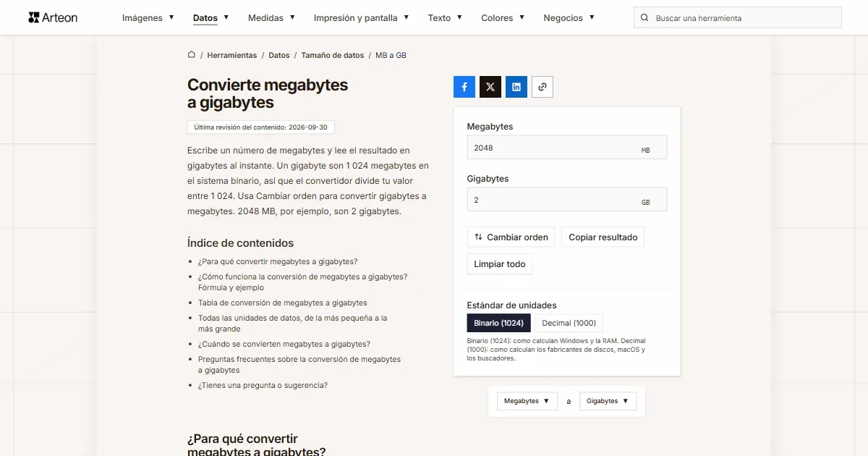Open the Gigabytes target unit dropdown
The height and width of the screenshot is (456, 868).
608,401
